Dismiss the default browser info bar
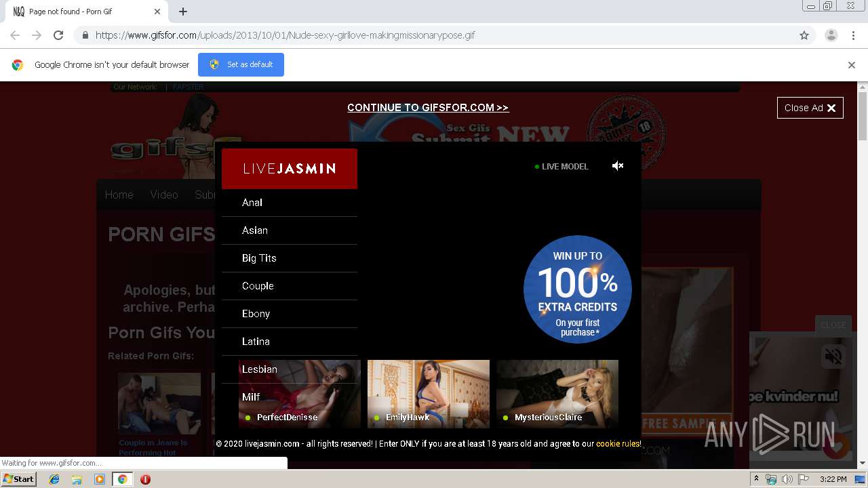The image size is (868, 488). click(x=852, y=65)
